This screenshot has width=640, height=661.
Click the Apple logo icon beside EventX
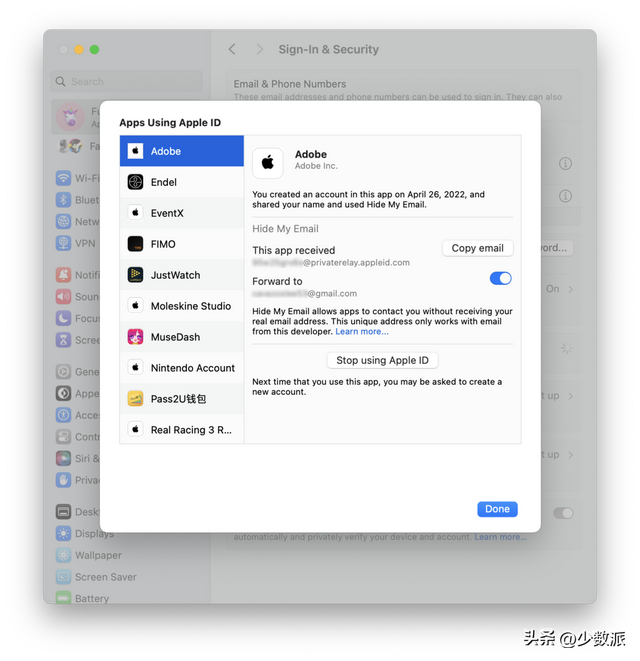pos(135,213)
